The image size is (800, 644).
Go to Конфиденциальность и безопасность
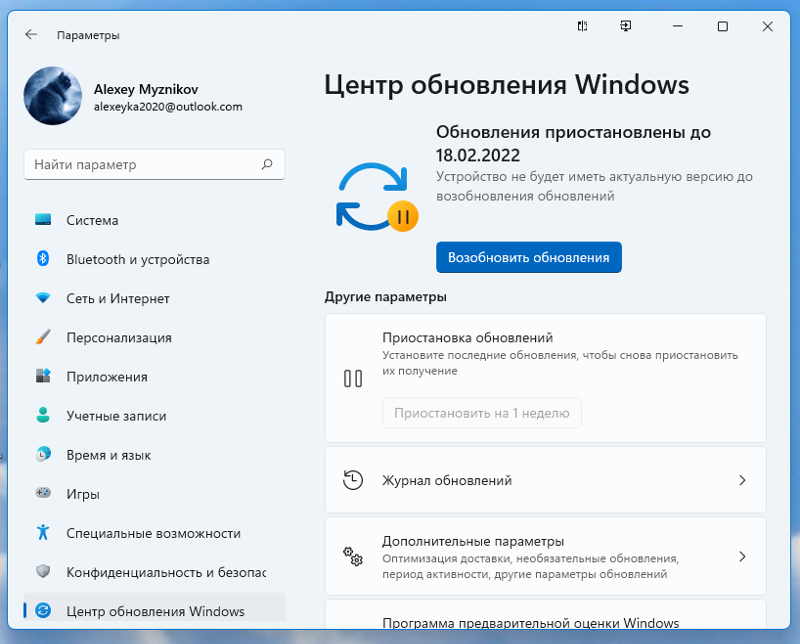pyautogui.click(x=155, y=572)
